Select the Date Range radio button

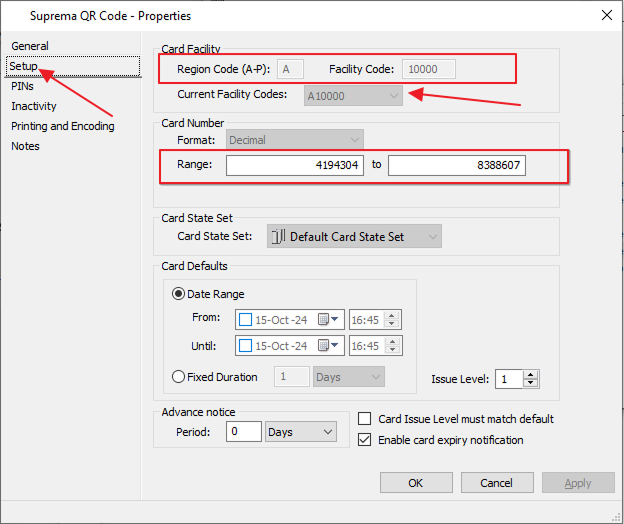click(x=179, y=294)
